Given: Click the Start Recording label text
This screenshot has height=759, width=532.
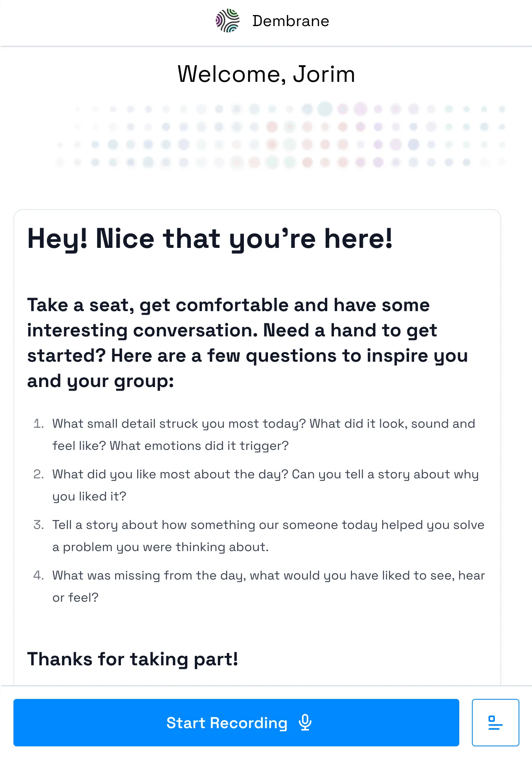Looking at the screenshot, I should coord(227,723).
